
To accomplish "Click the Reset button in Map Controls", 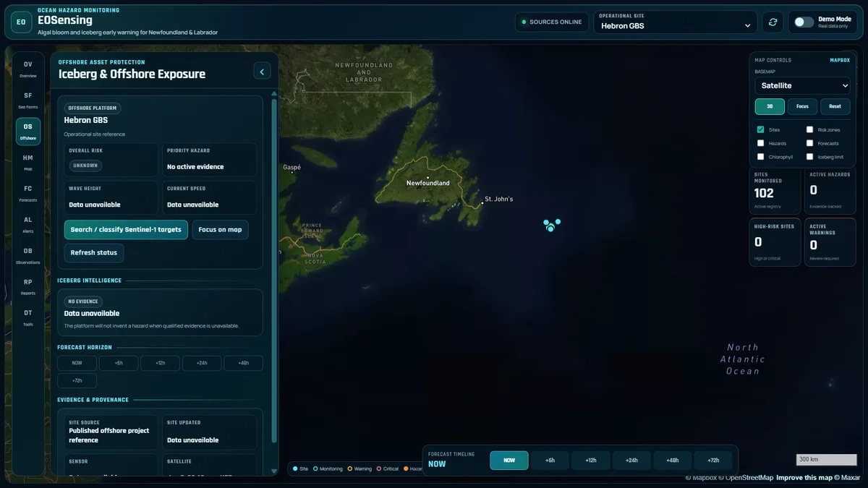I will pos(835,106).
